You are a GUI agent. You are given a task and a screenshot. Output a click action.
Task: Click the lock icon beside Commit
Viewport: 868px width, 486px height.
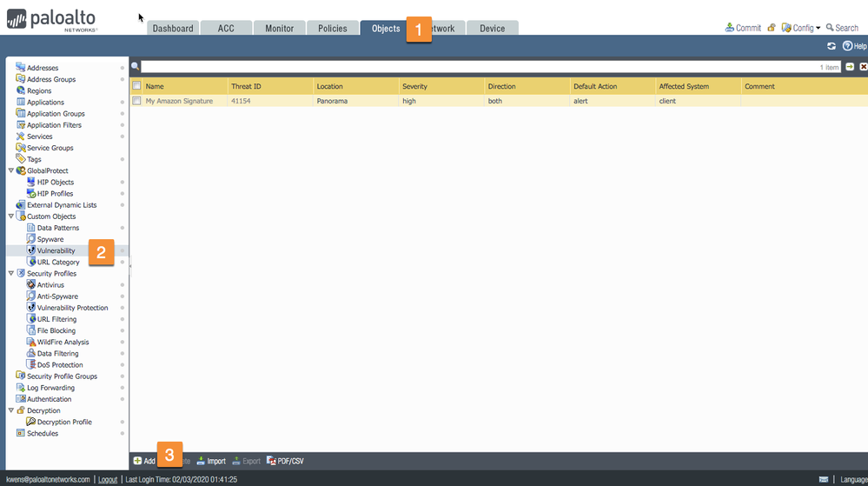(x=772, y=28)
